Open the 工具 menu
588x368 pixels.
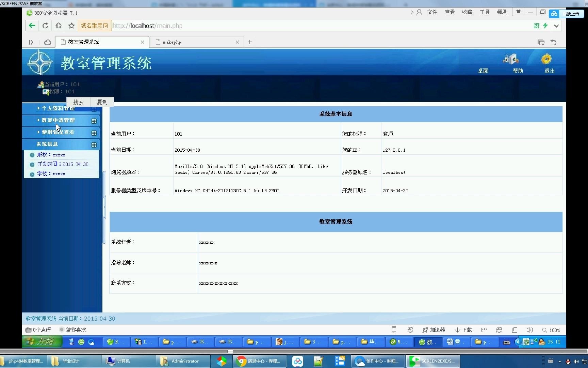[484, 12]
